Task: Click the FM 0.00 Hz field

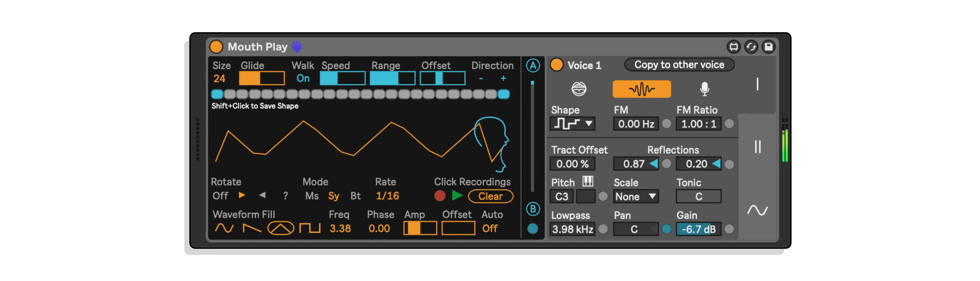Action: (x=636, y=124)
